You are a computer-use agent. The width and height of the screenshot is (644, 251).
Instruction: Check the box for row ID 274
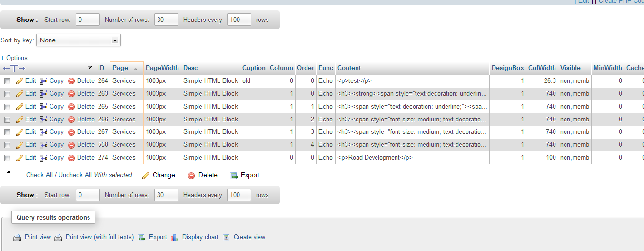pyautogui.click(x=7, y=158)
